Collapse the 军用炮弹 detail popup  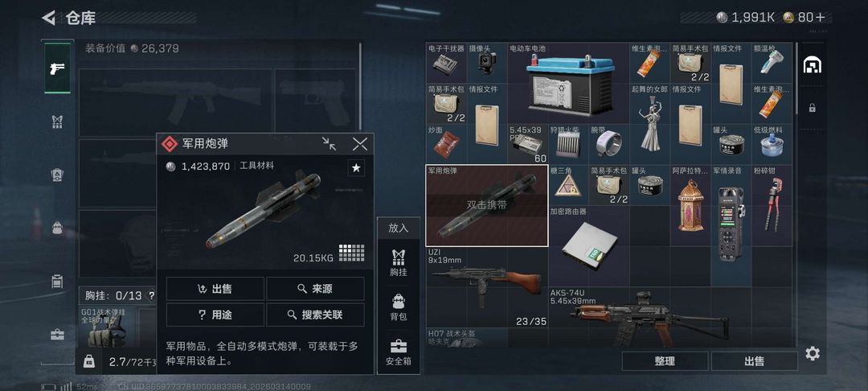pos(330,144)
